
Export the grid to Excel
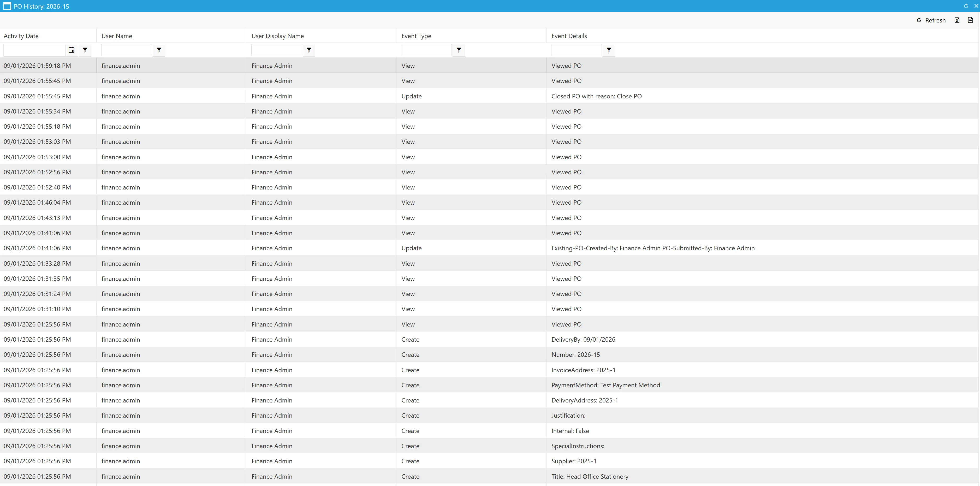point(957,20)
